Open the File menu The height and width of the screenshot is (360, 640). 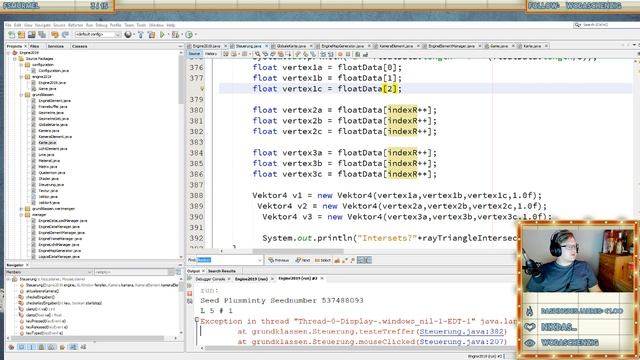[9, 25]
